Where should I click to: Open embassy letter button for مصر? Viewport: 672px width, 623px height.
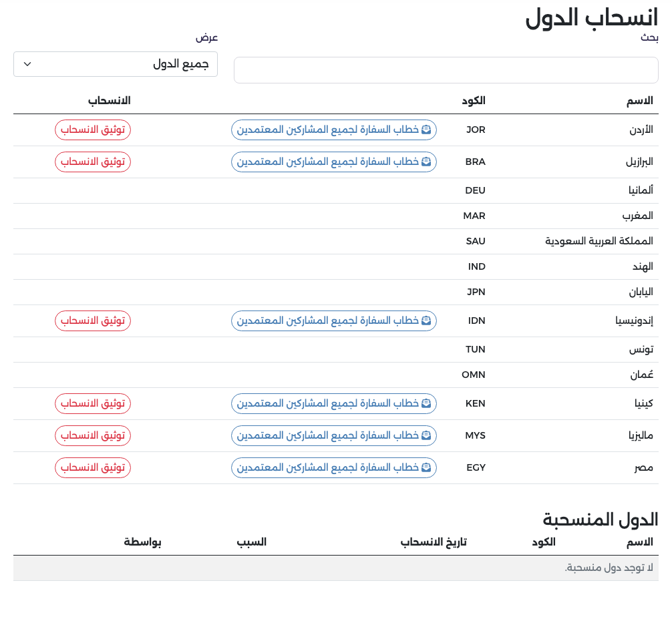[334, 467]
